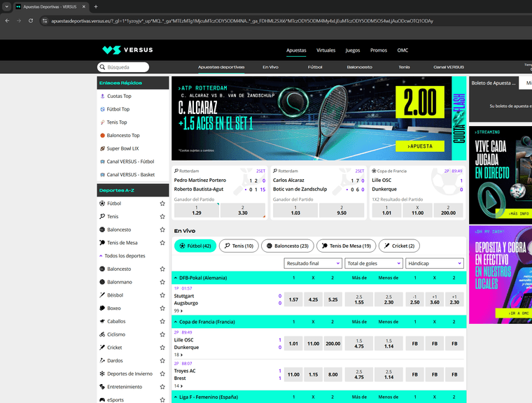The width and height of the screenshot is (532, 403).
Task: Expand 99 more markets for Stuttgart match
Action: click(178, 311)
